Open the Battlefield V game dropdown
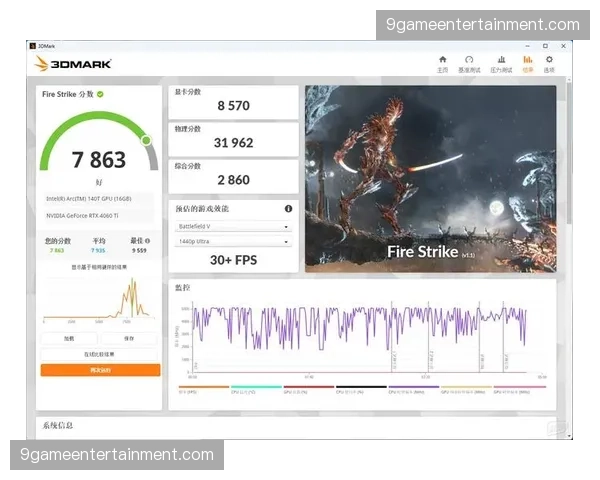Screen dimensions: 600x480 (233, 226)
